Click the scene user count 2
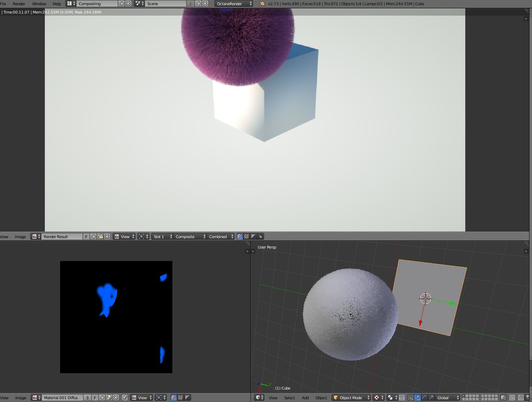This screenshot has height=402, width=532. pyautogui.click(x=190, y=3)
